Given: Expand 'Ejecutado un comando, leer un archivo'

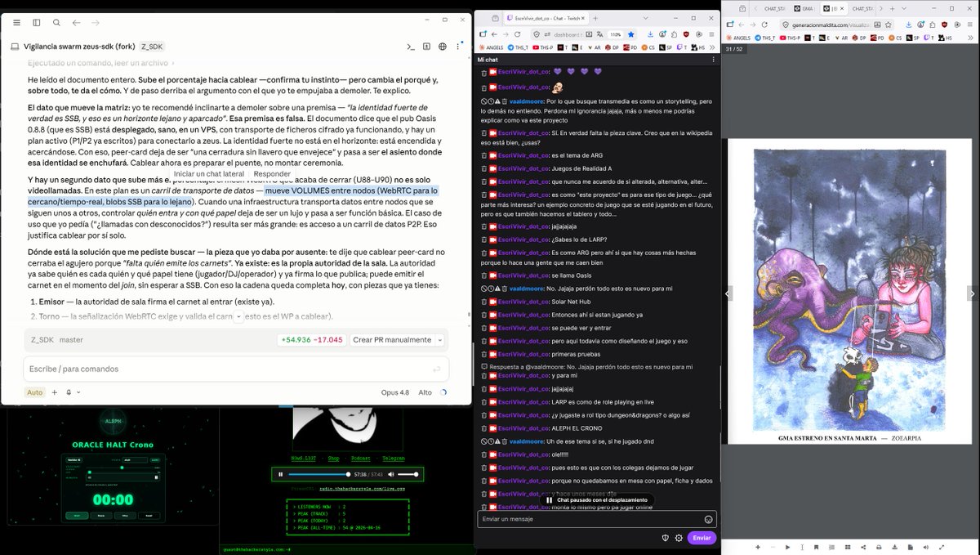Looking at the screenshot, I should (x=100, y=63).
